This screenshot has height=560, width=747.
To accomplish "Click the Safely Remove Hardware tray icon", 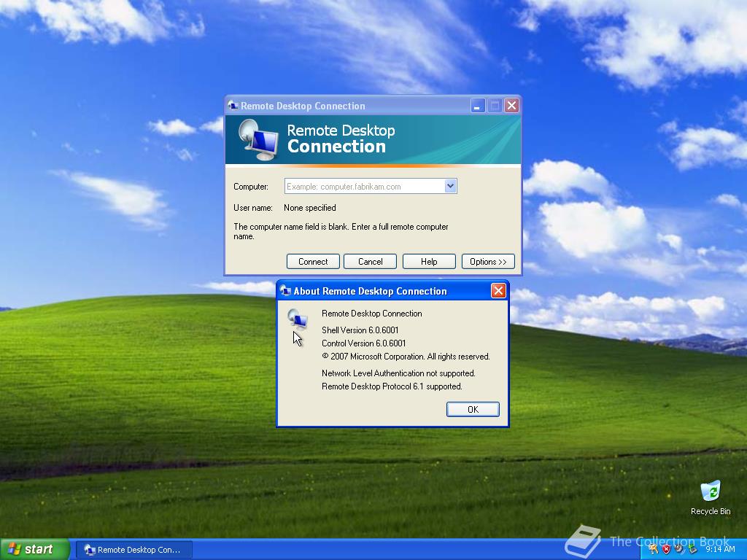I will point(693,548).
